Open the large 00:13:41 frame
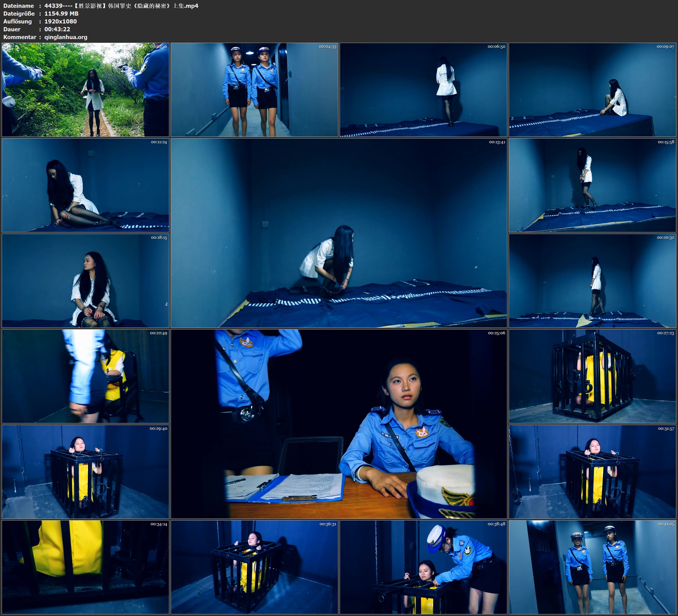This screenshot has width=678, height=616. (x=339, y=233)
